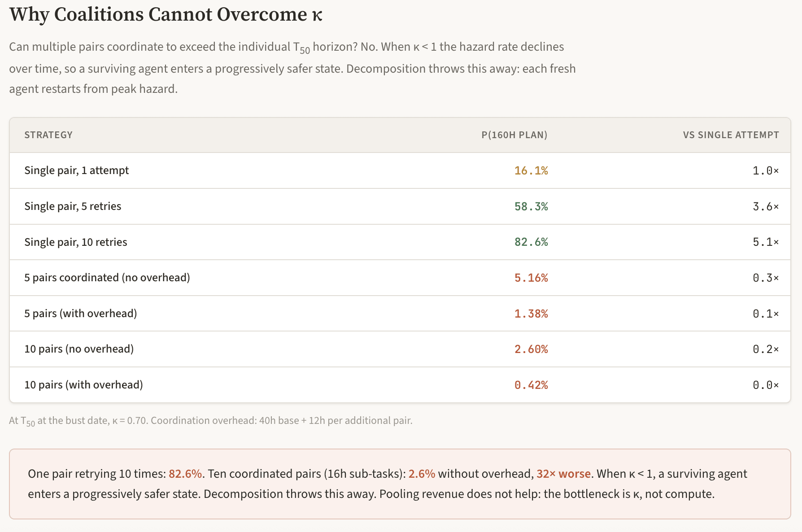Image resolution: width=802 pixels, height=532 pixels.
Task: Click the 1.0× multiplier cell
Action: tap(766, 170)
